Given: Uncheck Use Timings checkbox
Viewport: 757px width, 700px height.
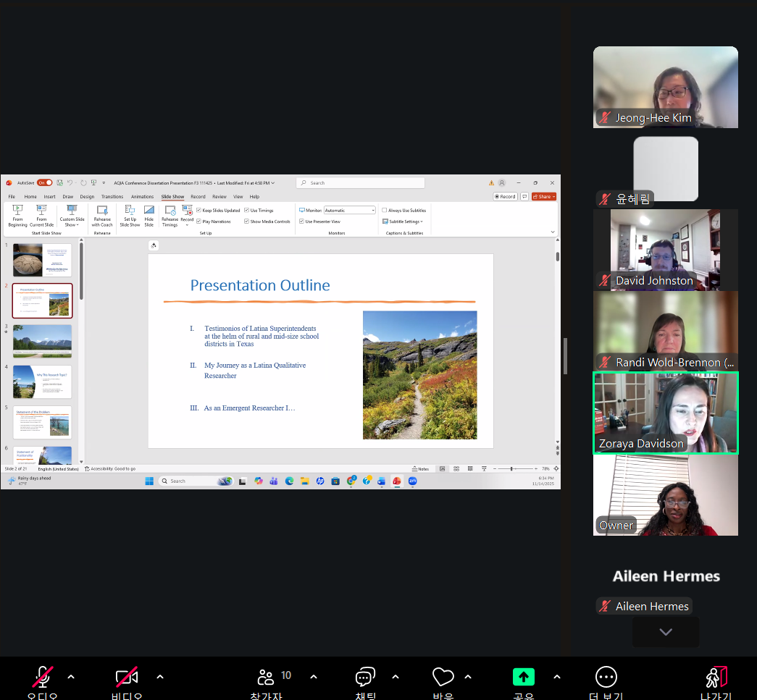Looking at the screenshot, I should coord(246,211).
